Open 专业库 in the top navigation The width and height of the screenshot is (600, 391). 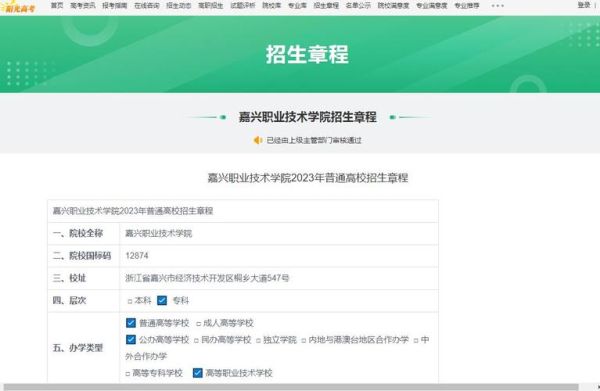coord(297,5)
